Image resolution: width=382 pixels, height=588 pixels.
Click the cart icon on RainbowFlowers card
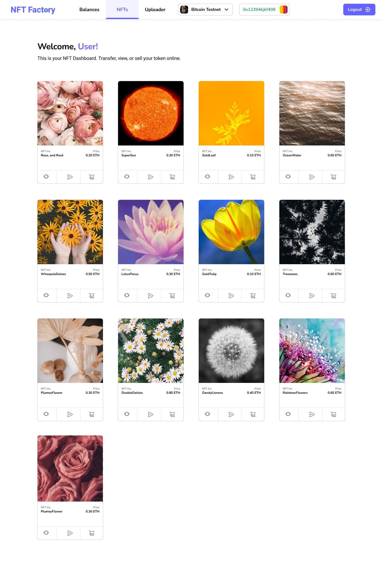pos(333,414)
